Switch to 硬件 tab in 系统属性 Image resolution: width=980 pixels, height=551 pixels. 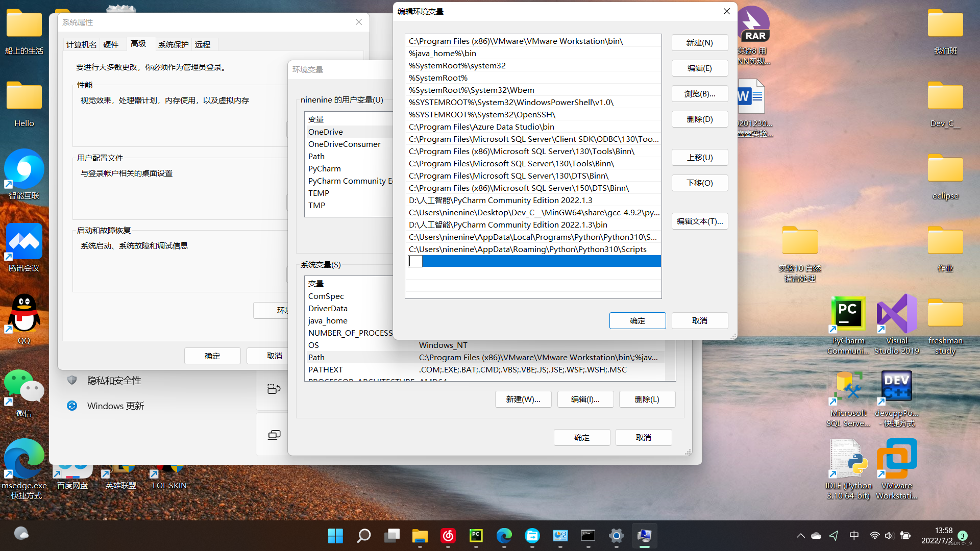click(x=111, y=45)
